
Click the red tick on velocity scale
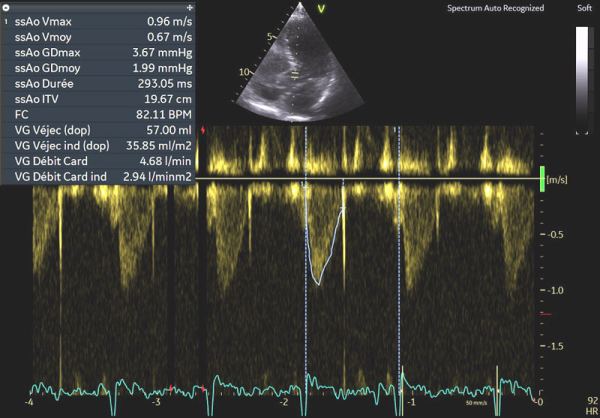tap(545, 313)
